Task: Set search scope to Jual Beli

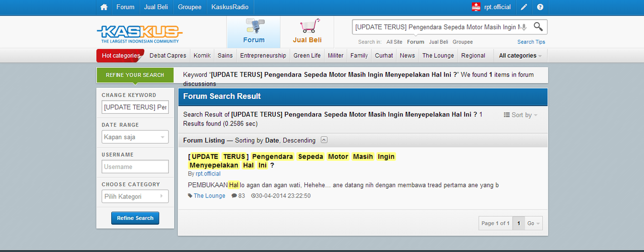Action: [439, 42]
